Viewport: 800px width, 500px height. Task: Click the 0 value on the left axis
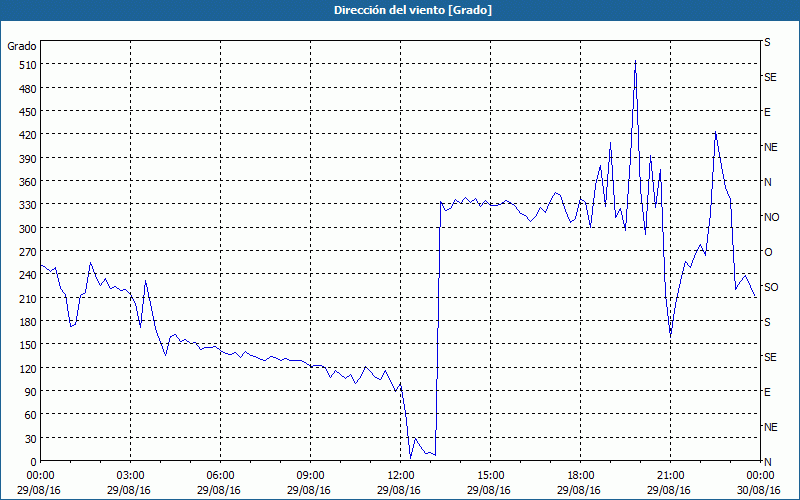(33, 462)
